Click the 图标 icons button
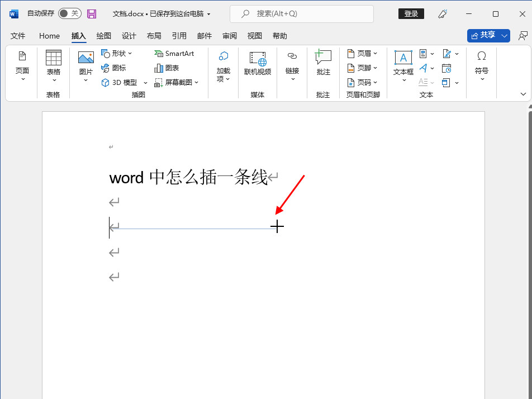 113,68
